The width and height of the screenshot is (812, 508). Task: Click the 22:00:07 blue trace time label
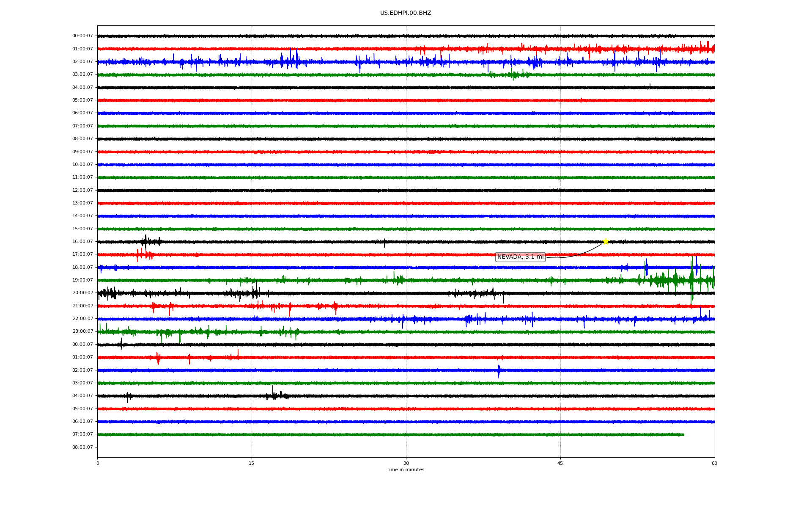[82, 319]
